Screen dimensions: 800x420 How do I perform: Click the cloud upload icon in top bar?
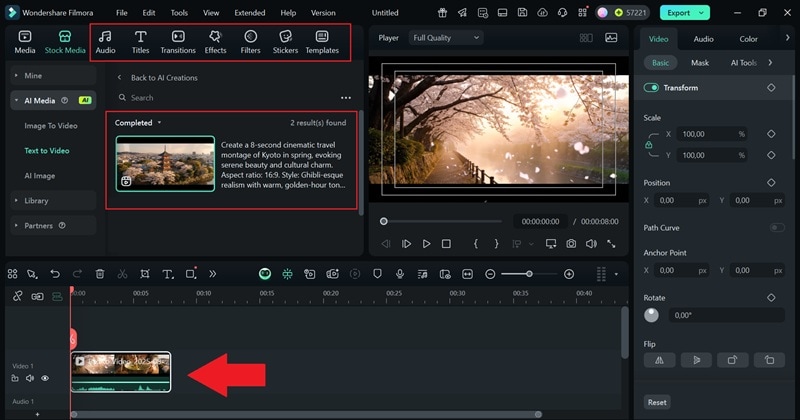tap(542, 13)
